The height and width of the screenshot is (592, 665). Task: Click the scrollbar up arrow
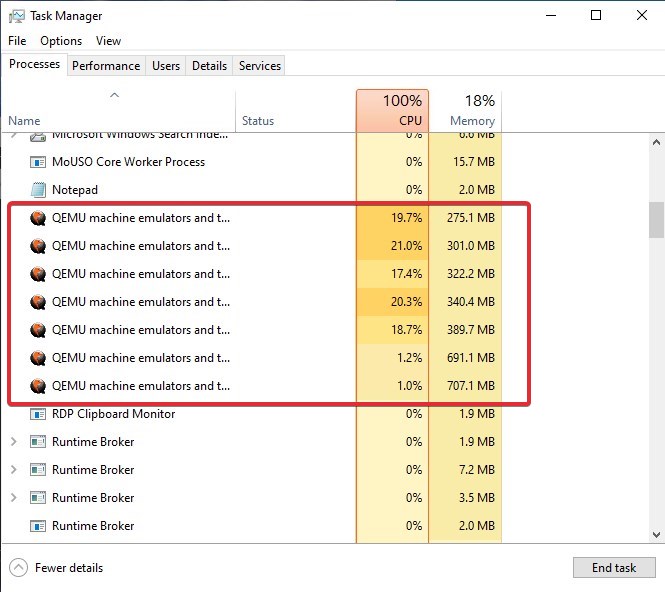(656, 142)
